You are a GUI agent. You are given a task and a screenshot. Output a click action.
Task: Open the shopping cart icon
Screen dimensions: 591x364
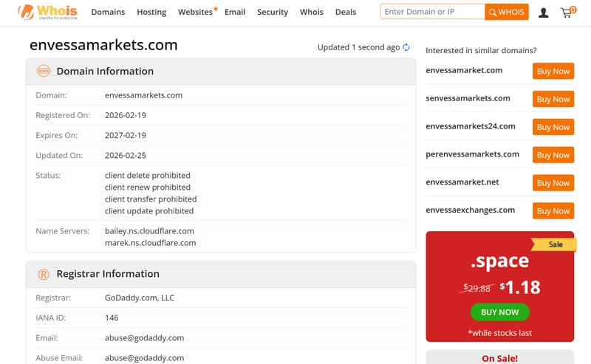[567, 12]
